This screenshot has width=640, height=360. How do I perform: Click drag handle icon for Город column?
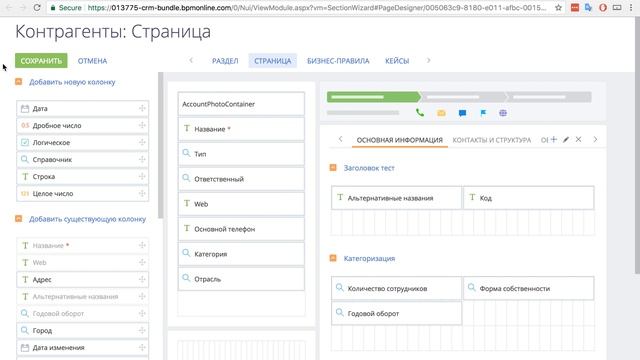click(x=142, y=330)
